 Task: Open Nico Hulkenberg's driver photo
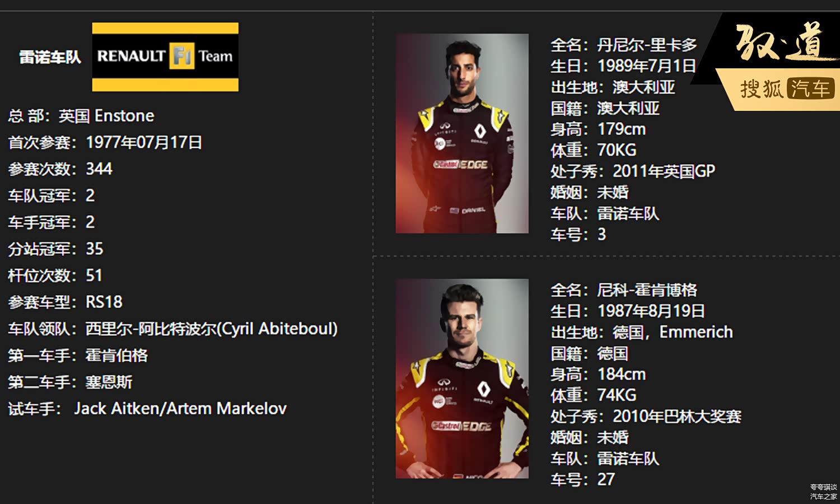click(462, 379)
